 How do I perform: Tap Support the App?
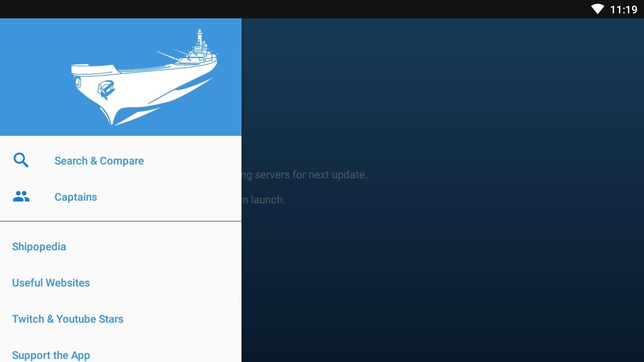(51, 355)
